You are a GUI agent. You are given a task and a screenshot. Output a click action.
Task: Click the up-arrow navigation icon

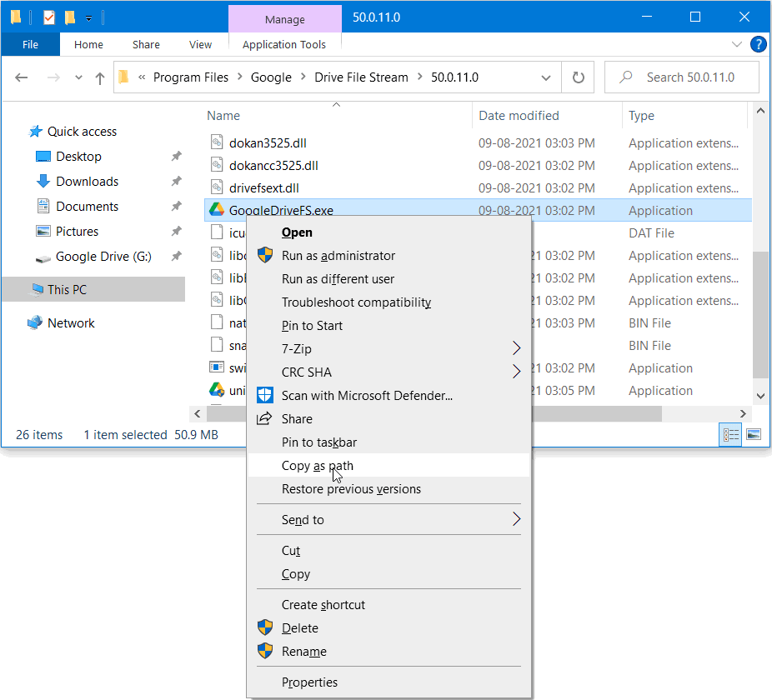98,77
